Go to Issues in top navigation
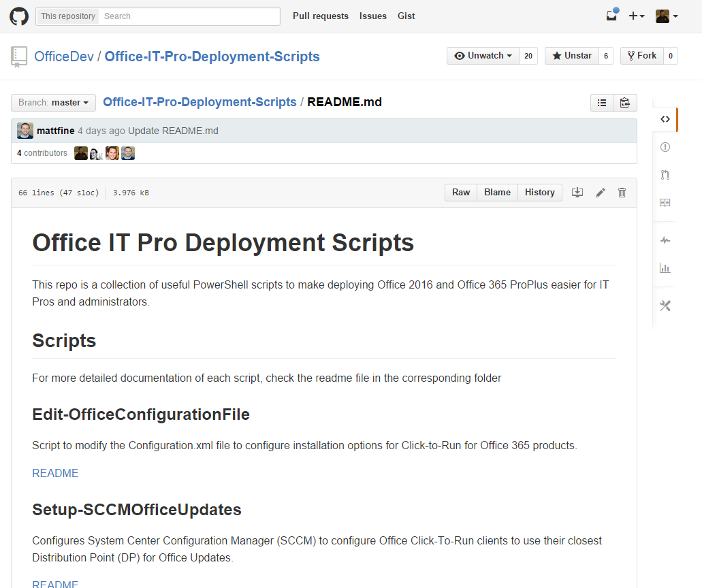Image resolution: width=702 pixels, height=588 pixels. (373, 16)
